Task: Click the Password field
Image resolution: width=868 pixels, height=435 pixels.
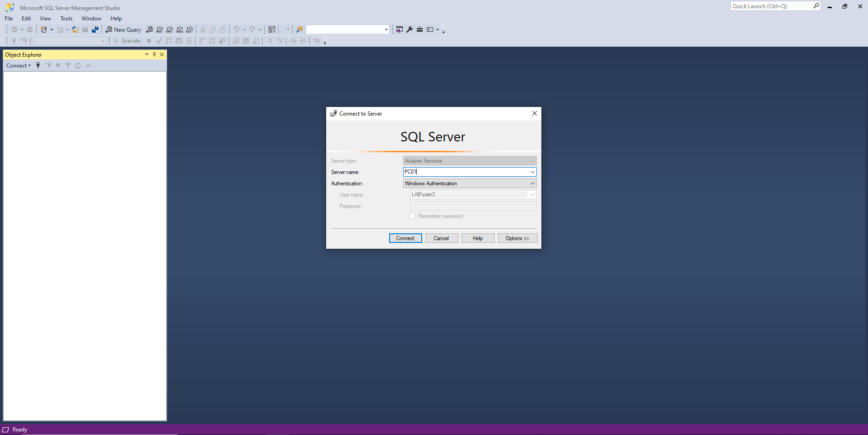Action: [x=473, y=206]
